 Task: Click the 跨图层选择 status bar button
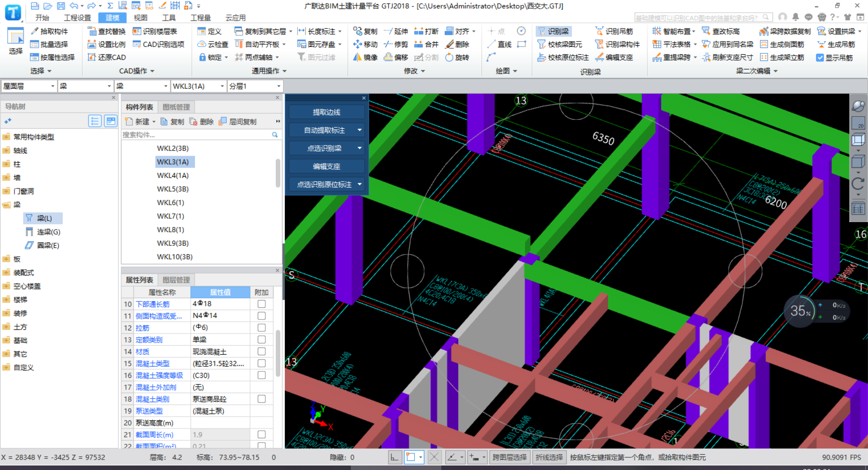point(509,457)
